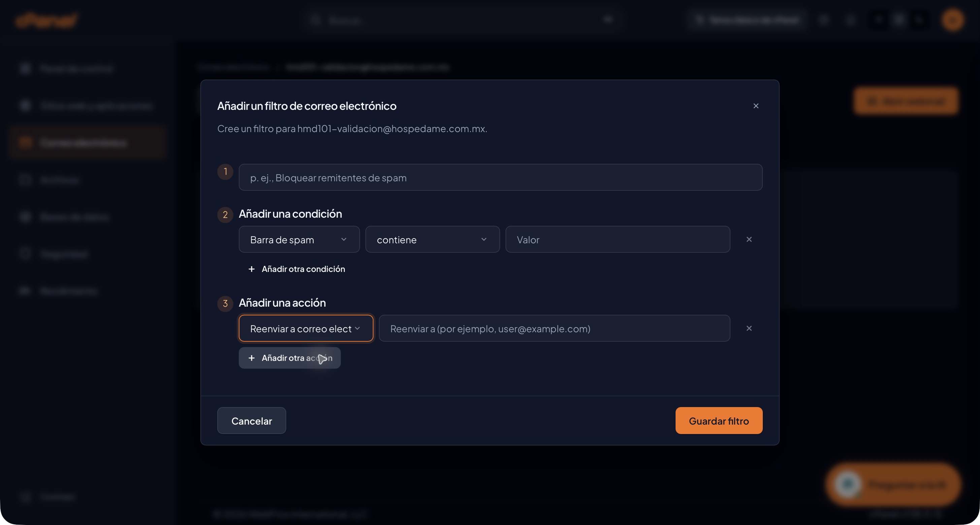Click the filter name field
Viewport: 980px width, 525px height.
click(500, 177)
